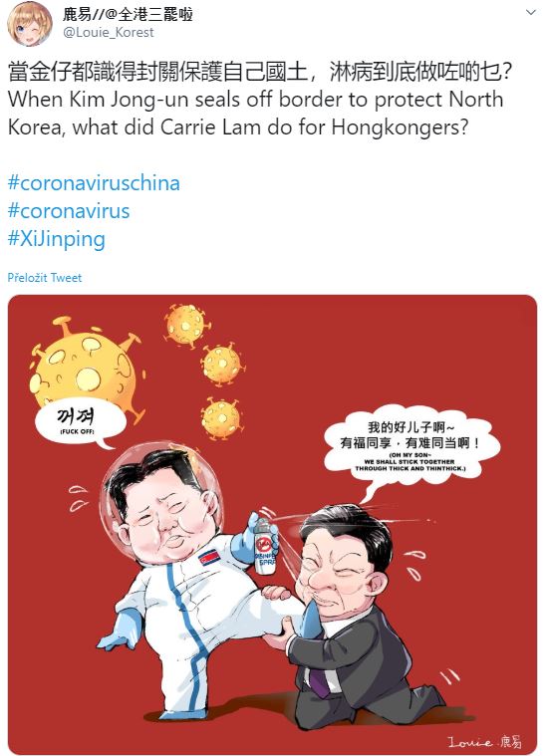Image resolution: width=545 pixels, height=756 pixels.
Task: Click the Chinese tweet text line
Action: (x=259, y=73)
